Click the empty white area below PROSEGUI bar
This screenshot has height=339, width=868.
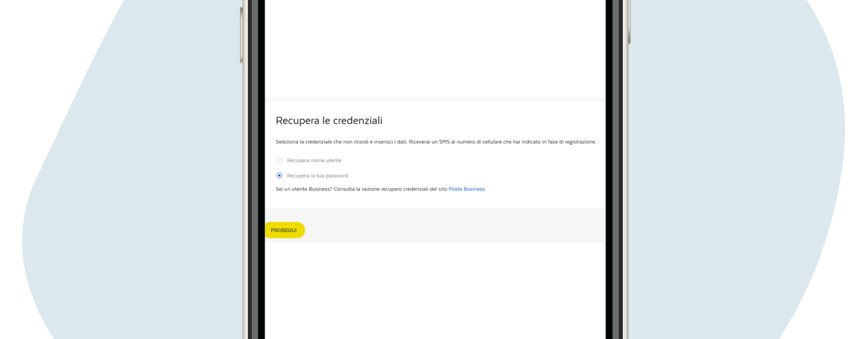(x=435, y=291)
